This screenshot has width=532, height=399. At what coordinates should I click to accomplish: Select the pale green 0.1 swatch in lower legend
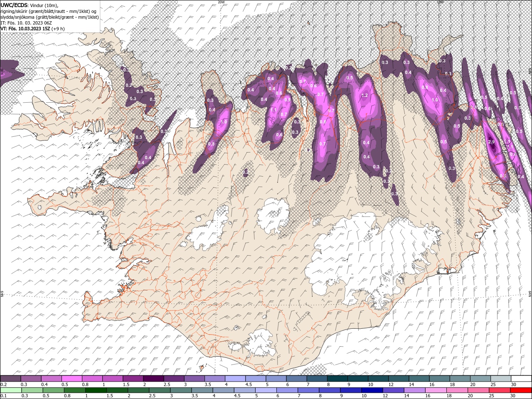tap(11, 390)
